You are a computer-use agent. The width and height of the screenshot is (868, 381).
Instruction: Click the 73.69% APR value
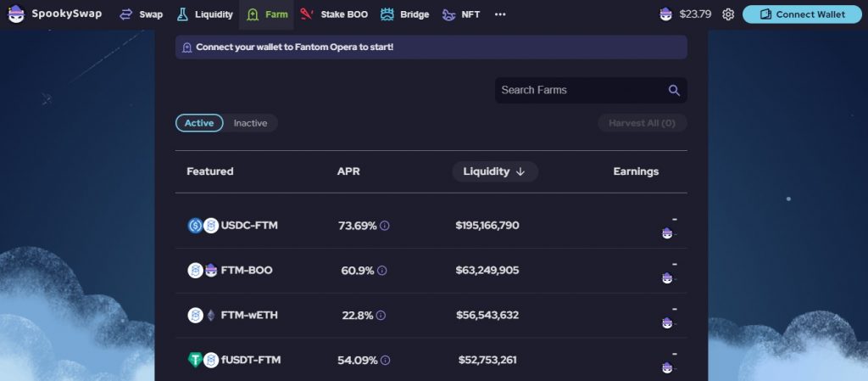coord(358,226)
